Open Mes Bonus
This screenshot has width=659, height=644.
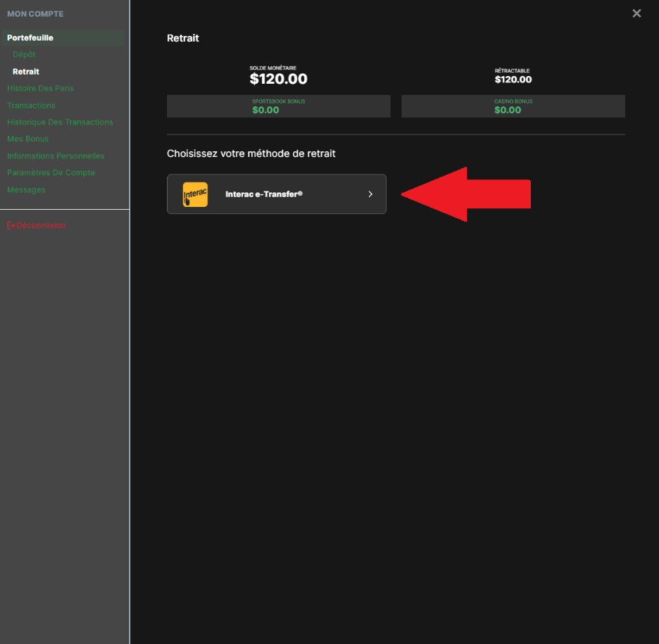(x=28, y=139)
